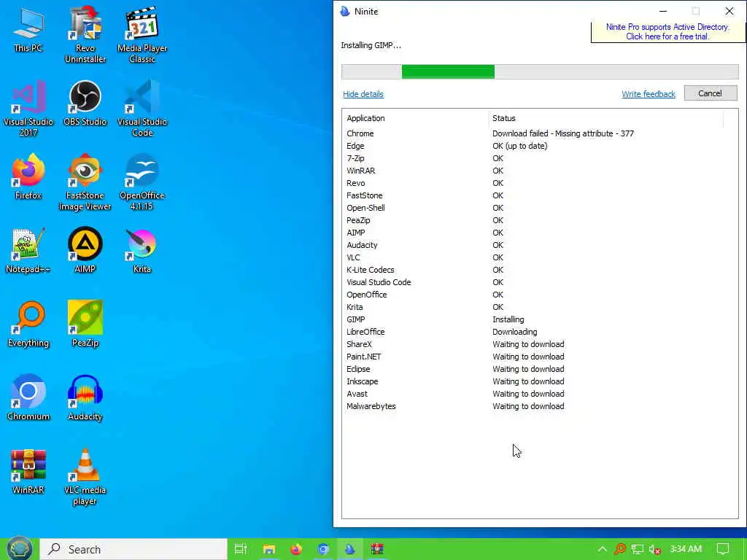Select VLC media player desktop icon

(x=85, y=477)
